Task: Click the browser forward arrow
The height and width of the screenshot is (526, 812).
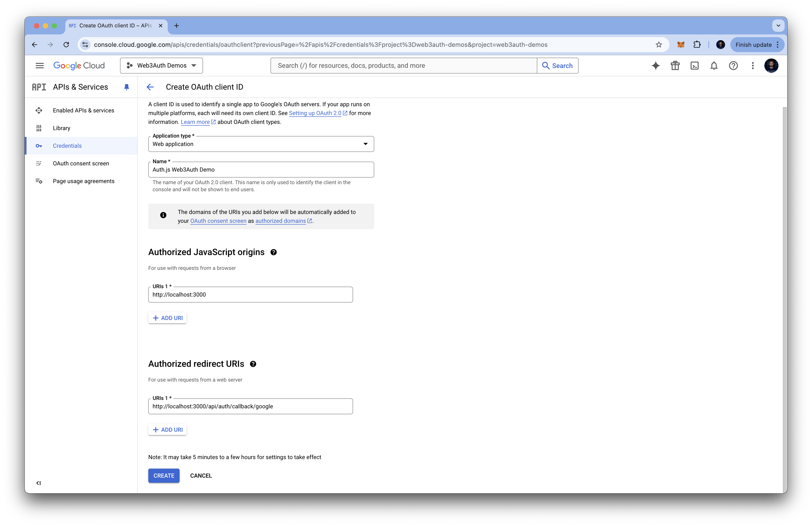Action: click(x=50, y=45)
